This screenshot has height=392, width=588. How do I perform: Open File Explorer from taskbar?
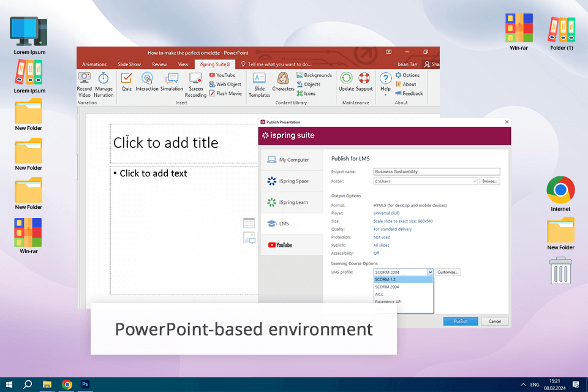click(47, 385)
